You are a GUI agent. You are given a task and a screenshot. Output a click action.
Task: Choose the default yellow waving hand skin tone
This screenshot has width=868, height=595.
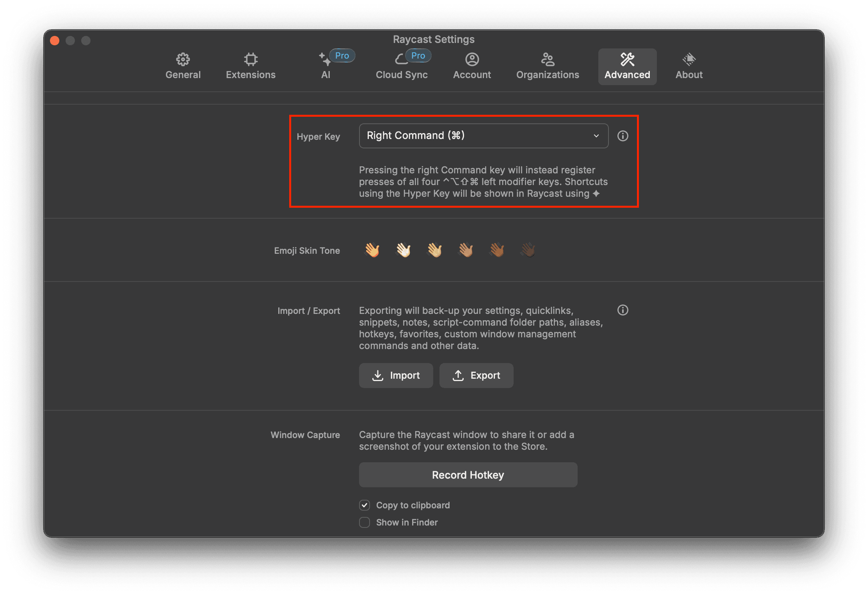372,250
